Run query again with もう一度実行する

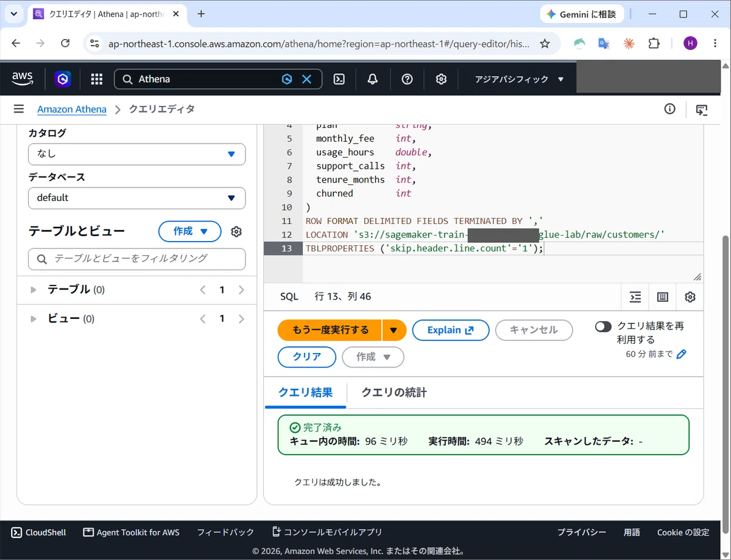[330, 330]
